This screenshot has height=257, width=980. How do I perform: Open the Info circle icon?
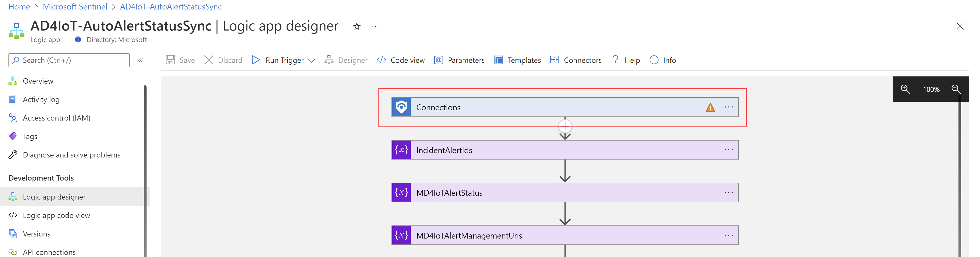pyautogui.click(x=654, y=60)
